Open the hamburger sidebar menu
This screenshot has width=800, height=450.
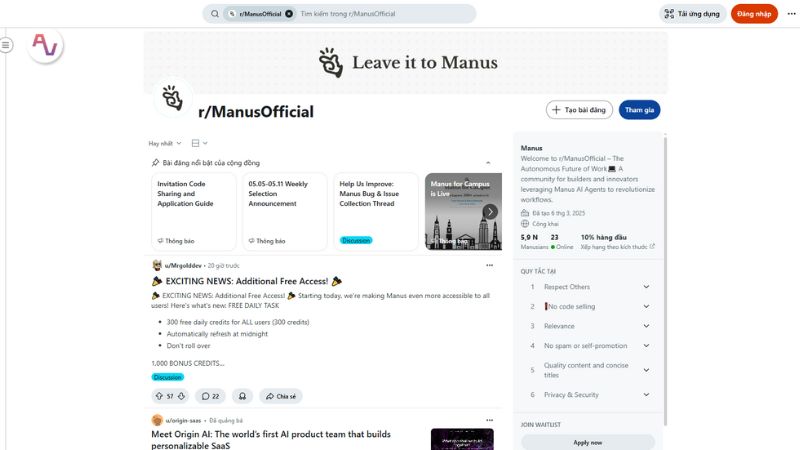tap(6, 45)
